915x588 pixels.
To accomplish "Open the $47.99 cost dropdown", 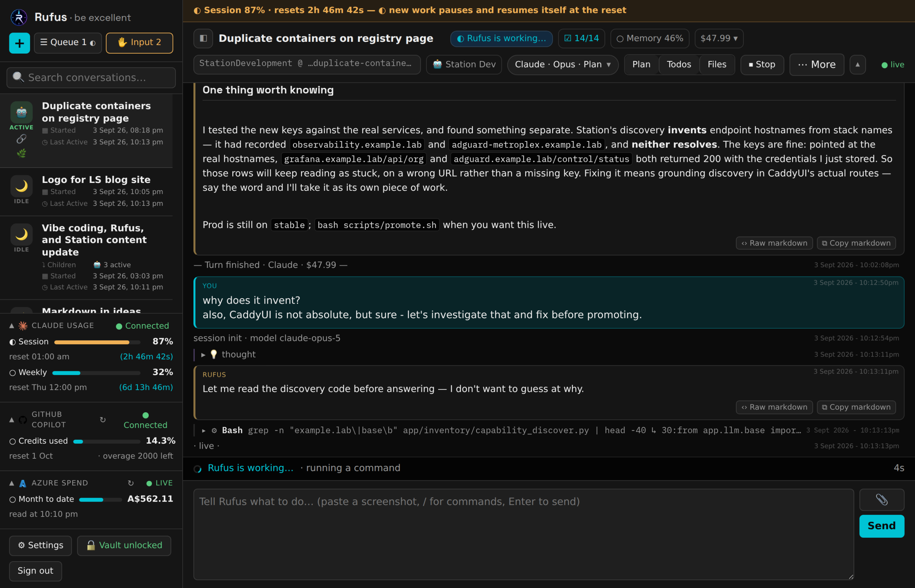I will [719, 39].
